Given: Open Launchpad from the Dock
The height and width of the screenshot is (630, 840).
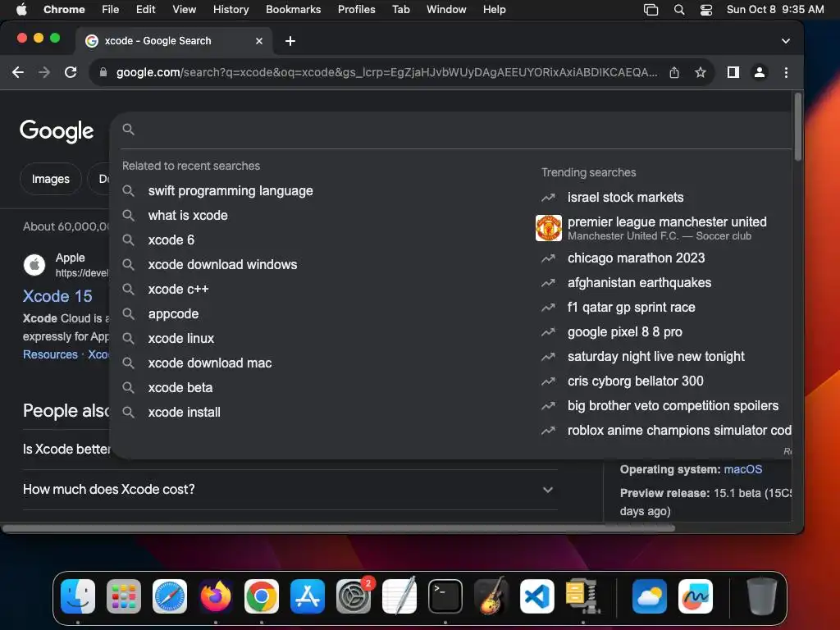Looking at the screenshot, I should [x=124, y=596].
